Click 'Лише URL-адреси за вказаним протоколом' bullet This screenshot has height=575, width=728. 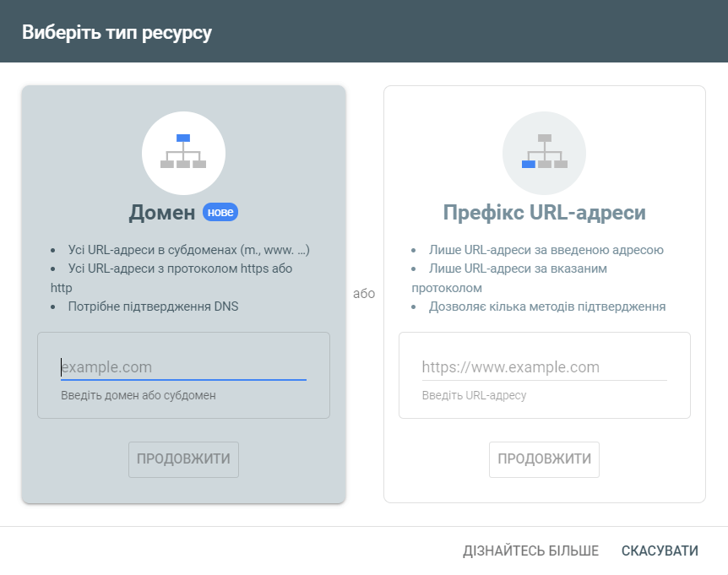pyautogui.click(x=509, y=278)
